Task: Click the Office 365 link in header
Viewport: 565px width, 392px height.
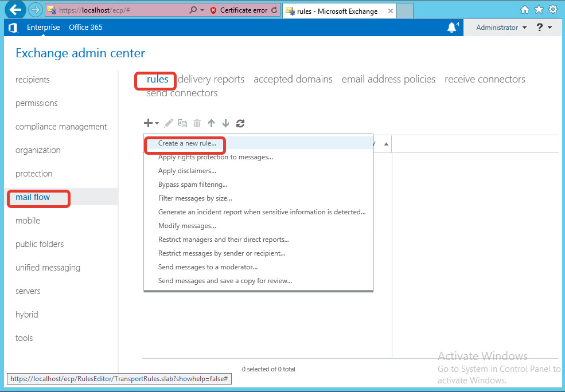Action: (85, 28)
